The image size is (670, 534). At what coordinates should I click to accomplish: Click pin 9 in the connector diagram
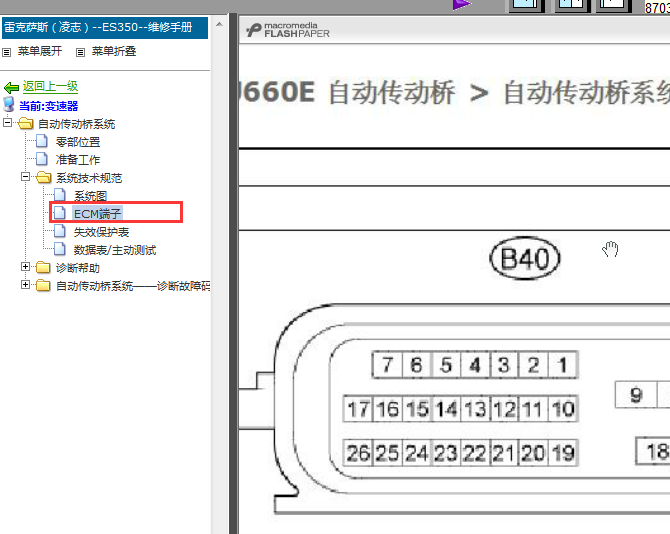point(636,395)
